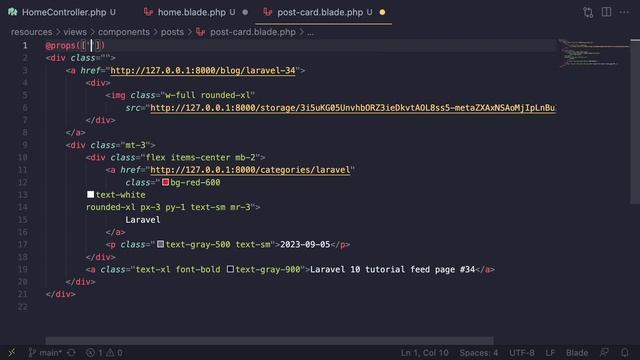Select encoding via UTF-8 status item
The image size is (640, 360).
coord(521,353)
